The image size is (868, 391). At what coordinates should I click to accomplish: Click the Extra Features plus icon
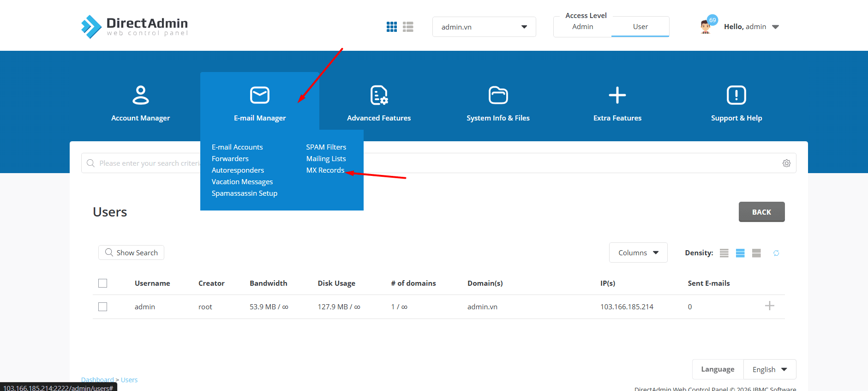click(617, 95)
